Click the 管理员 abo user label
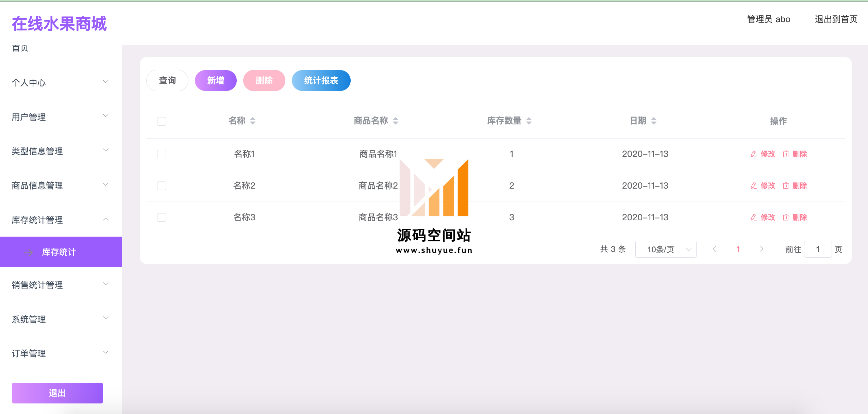 point(768,19)
